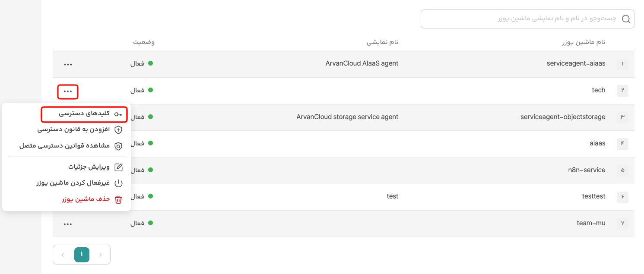
Task: Go to previous page with left chevron
Action: pyautogui.click(x=63, y=255)
